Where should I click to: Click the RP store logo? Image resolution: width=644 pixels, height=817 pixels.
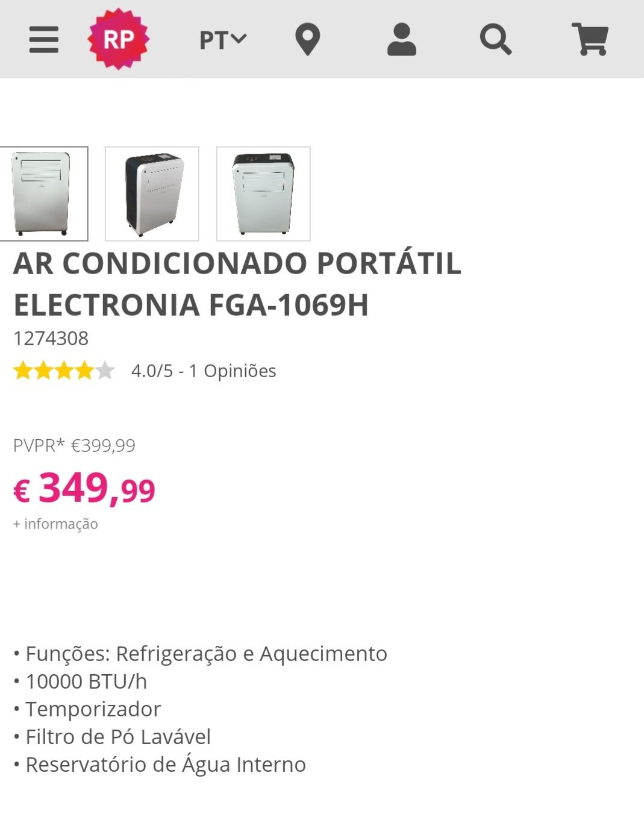tap(119, 39)
